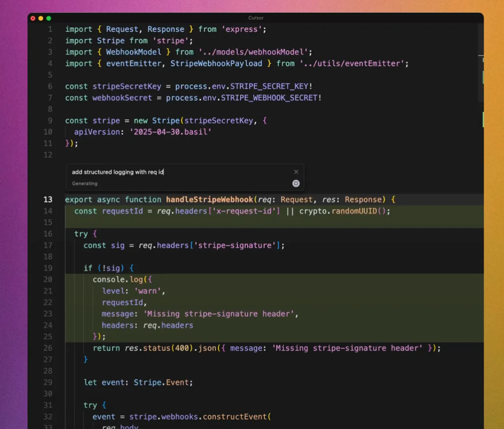Click 'handleStripeWebhook' function name
504x429 pixels.
coord(209,200)
